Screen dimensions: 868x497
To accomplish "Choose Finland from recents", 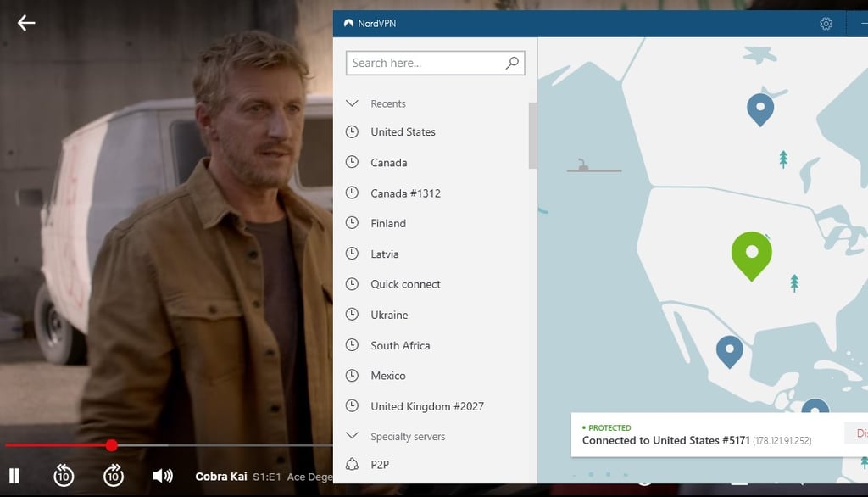I will (388, 223).
